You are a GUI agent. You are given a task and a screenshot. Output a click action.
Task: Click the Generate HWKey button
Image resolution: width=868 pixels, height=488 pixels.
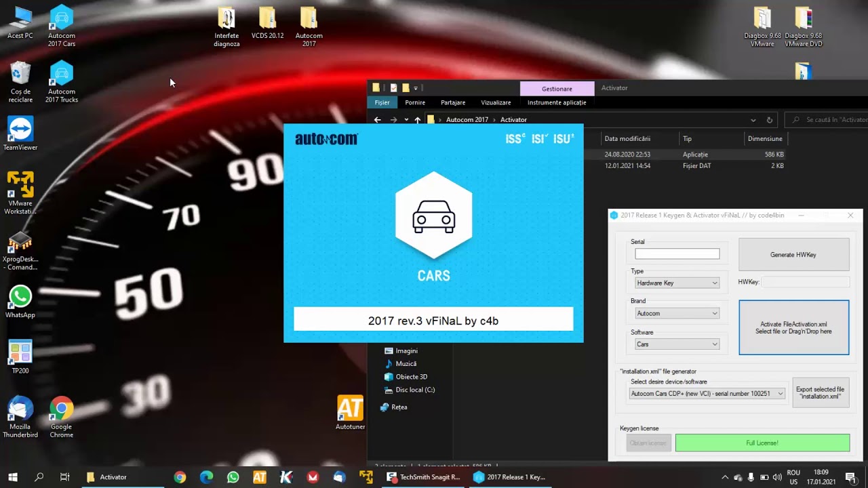click(793, 255)
